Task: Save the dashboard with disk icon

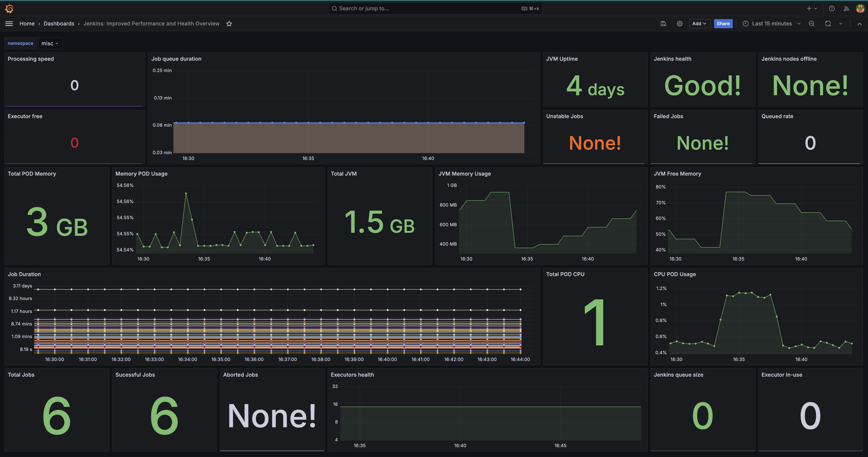Action: tap(663, 24)
